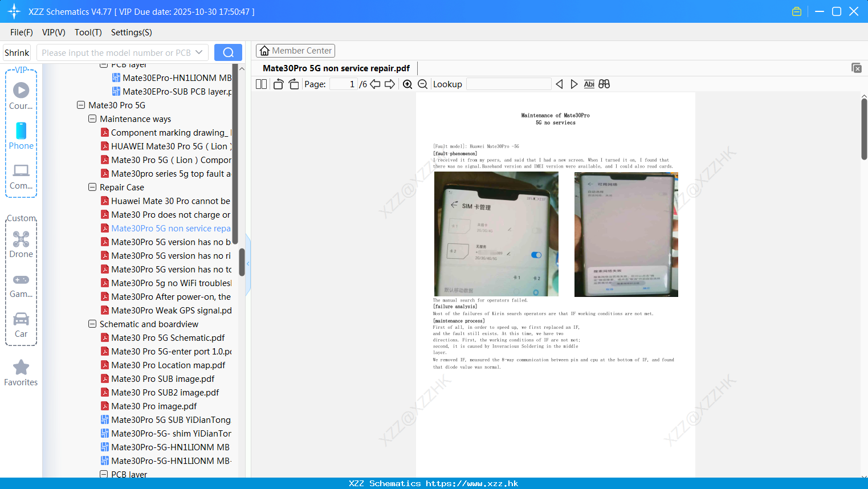Rotate the page clockwise
The width and height of the screenshot is (868, 489).
[294, 84]
